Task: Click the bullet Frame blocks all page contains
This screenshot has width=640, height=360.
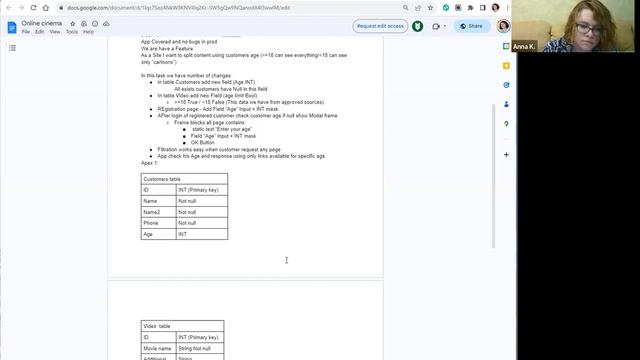Action: tap(210, 122)
